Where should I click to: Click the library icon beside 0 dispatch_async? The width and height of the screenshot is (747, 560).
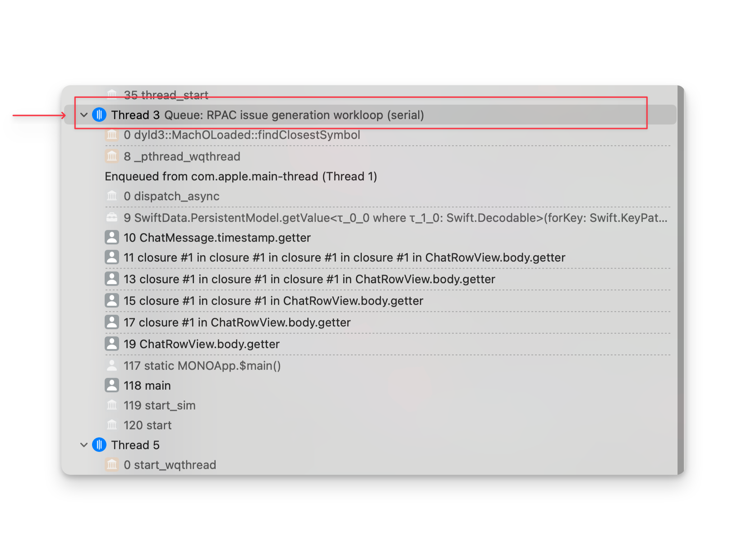pos(112,196)
